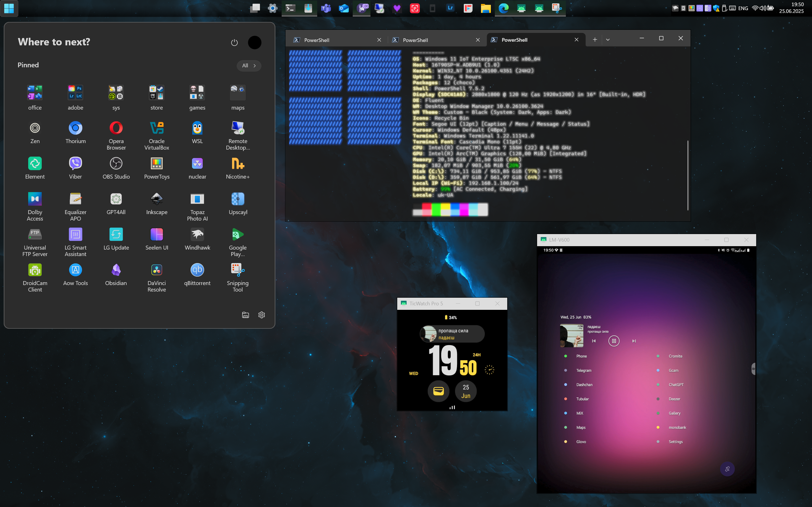Open Telegram on the phone screen
Image resolution: width=812 pixels, height=507 pixels.
point(584,370)
